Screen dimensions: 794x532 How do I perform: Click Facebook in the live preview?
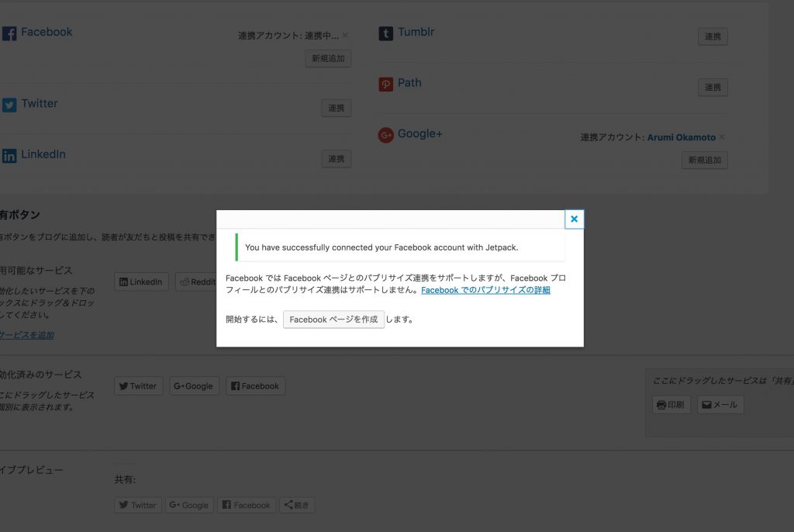[x=247, y=505]
